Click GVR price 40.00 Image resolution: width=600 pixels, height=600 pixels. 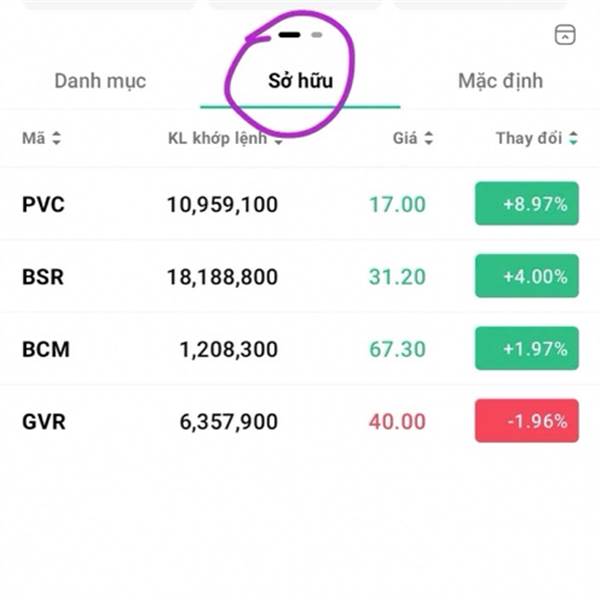tap(397, 422)
